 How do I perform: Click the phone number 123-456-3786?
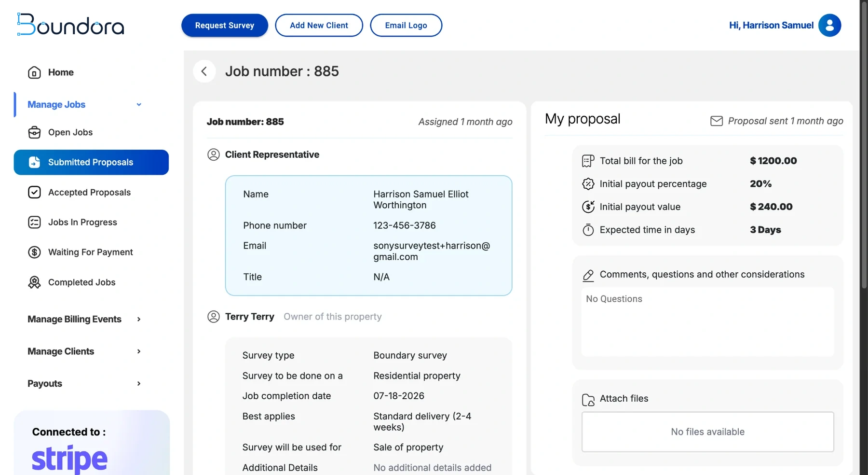[405, 225]
